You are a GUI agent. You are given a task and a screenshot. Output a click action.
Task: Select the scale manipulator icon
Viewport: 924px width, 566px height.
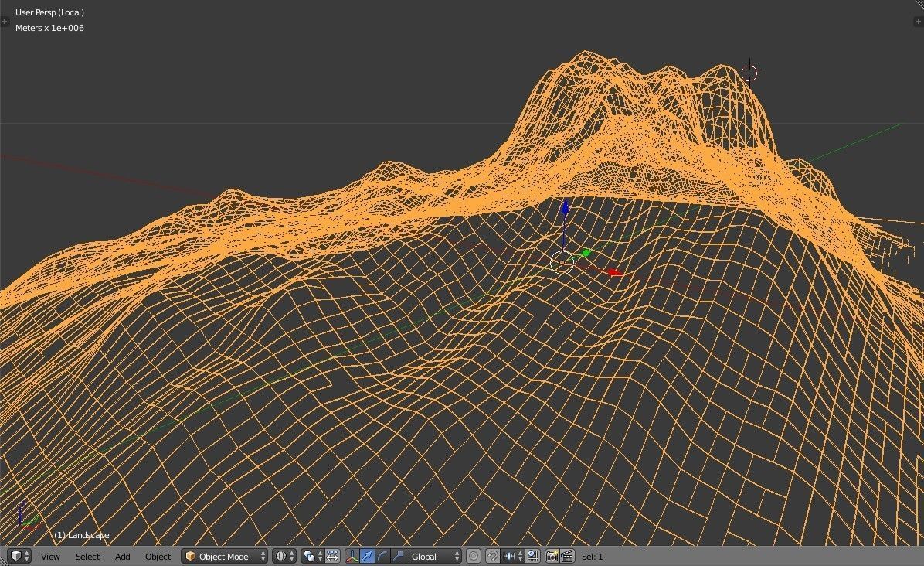398,556
